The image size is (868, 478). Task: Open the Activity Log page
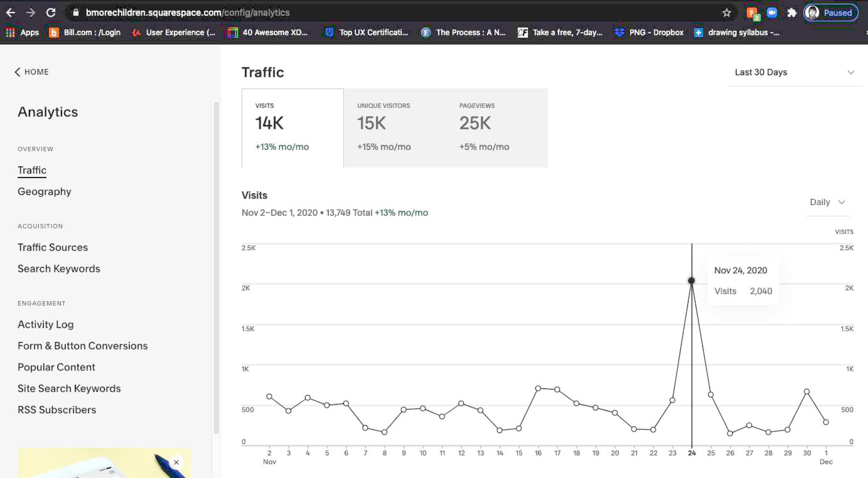(46, 324)
